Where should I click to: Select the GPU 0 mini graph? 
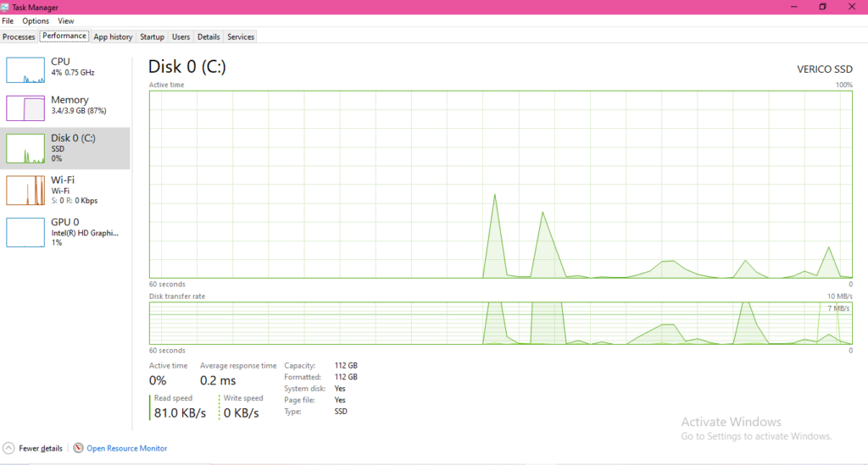coord(25,232)
